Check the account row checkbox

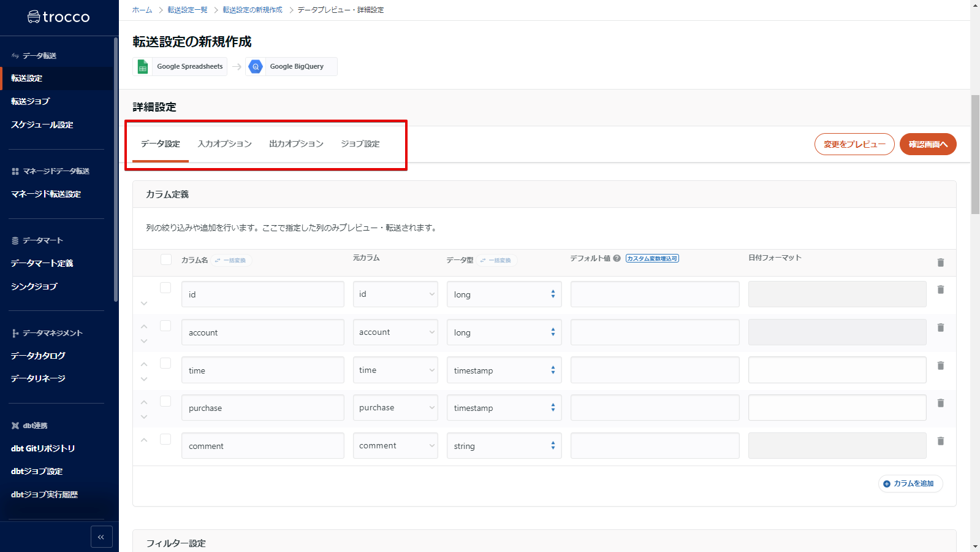pos(165,326)
